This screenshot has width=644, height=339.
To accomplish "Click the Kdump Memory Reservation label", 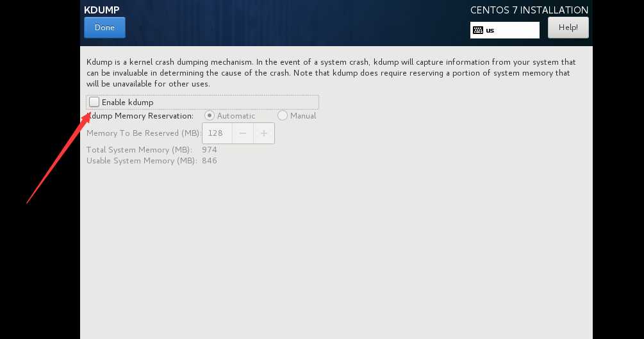I will [x=140, y=116].
